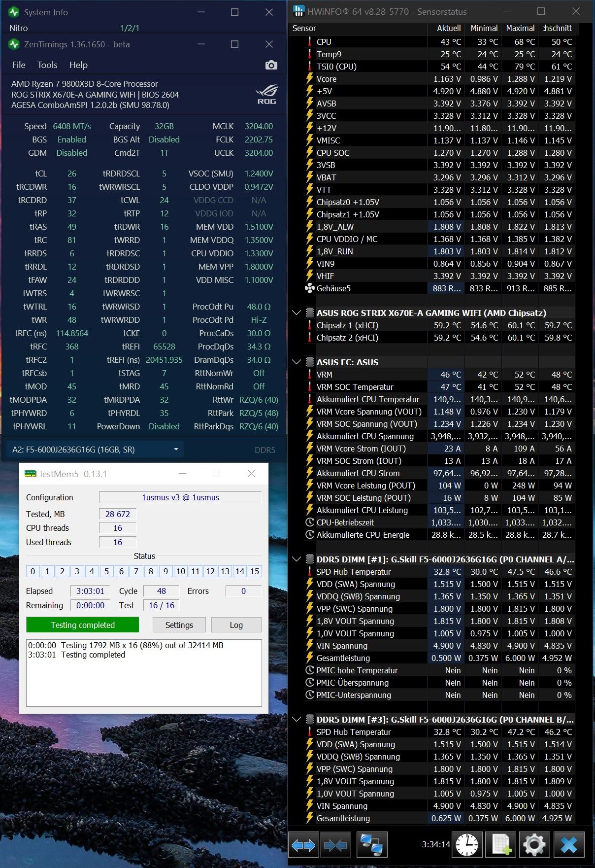Click the Cycle value 48 field

tap(161, 591)
